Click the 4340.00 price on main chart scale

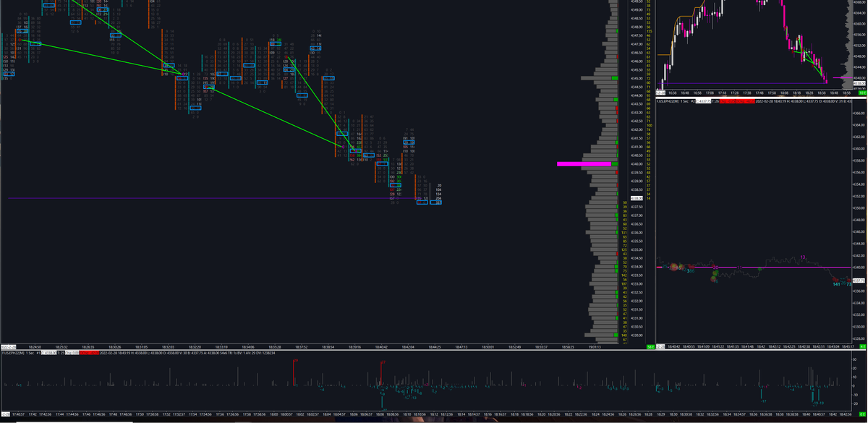tap(637, 164)
